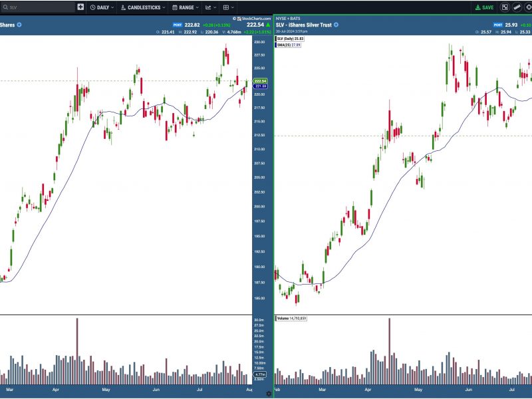Click the left chart open value 221.41
The width and height of the screenshot is (532, 399).
[168, 32]
